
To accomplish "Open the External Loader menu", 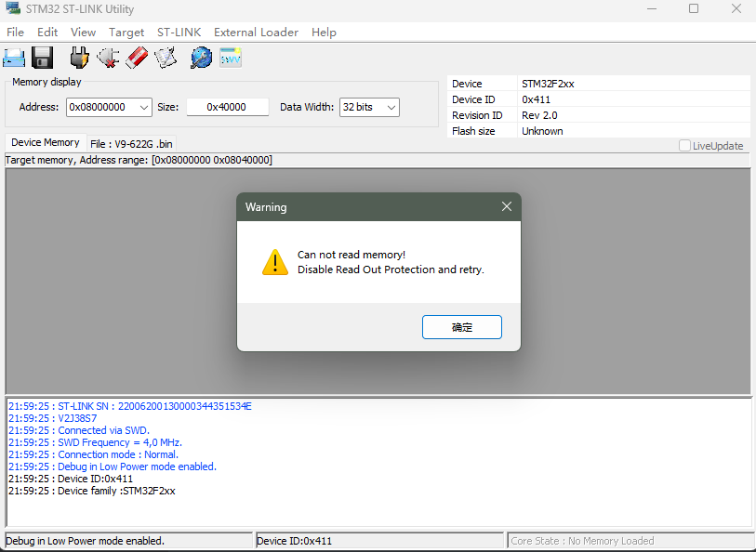I will pos(256,33).
